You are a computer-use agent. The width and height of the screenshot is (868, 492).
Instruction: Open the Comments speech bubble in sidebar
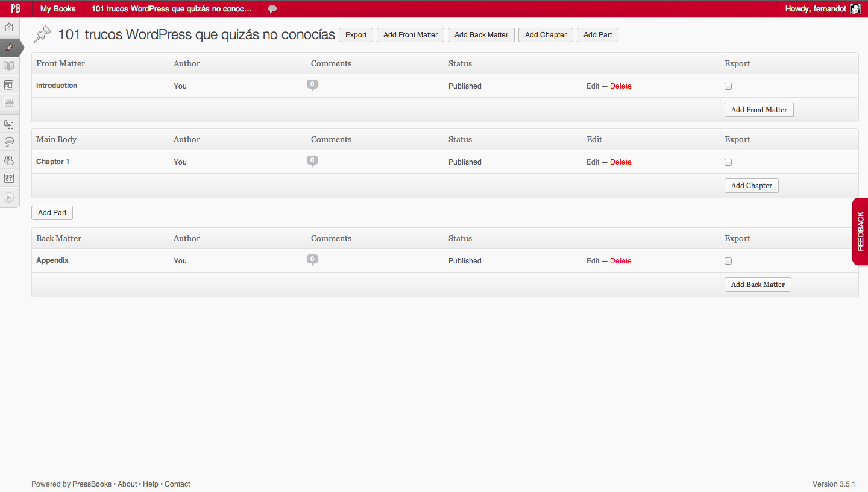tap(9, 142)
